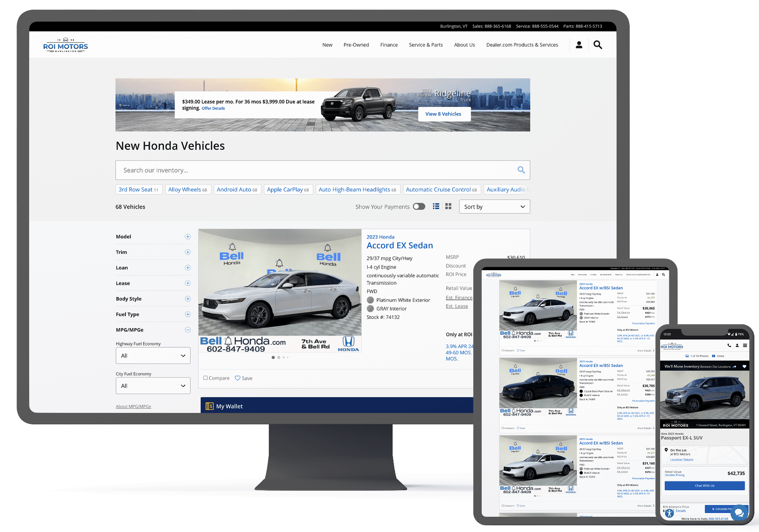
Task: Tap Location Details link on phone
Action: tap(681, 460)
